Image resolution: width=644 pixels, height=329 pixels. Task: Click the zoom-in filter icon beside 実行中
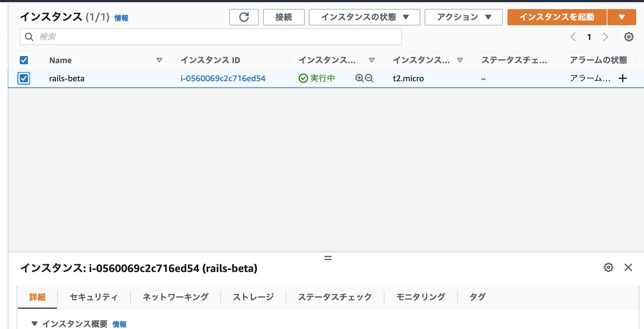359,78
